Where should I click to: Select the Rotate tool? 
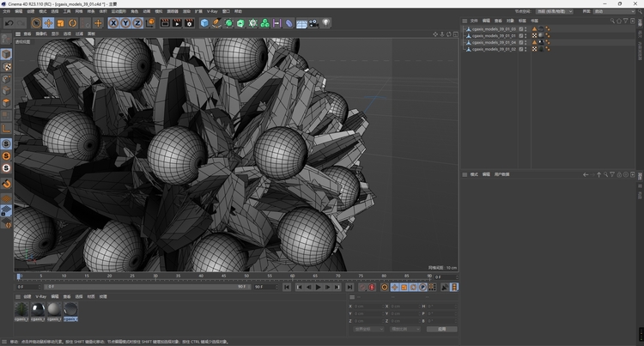coord(72,23)
